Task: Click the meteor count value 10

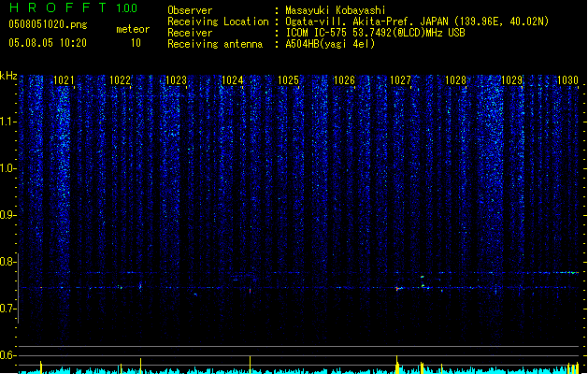Action: 136,43
